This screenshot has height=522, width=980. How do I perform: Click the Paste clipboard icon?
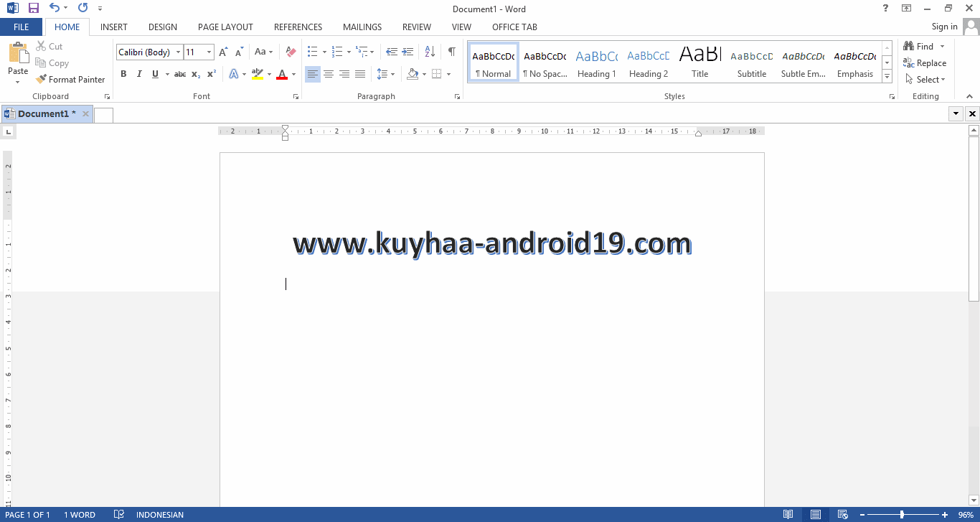[18, 53]
